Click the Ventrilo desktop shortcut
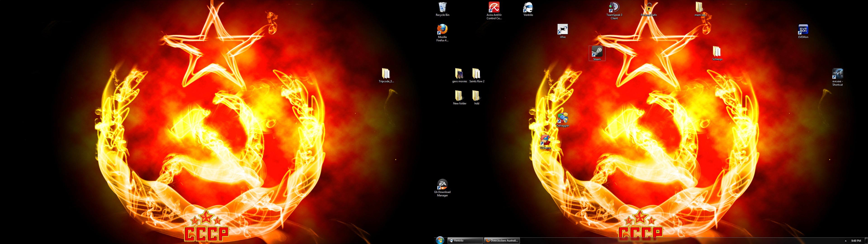Viewport: 868px width, 244px height. click(x=528, y=9)
